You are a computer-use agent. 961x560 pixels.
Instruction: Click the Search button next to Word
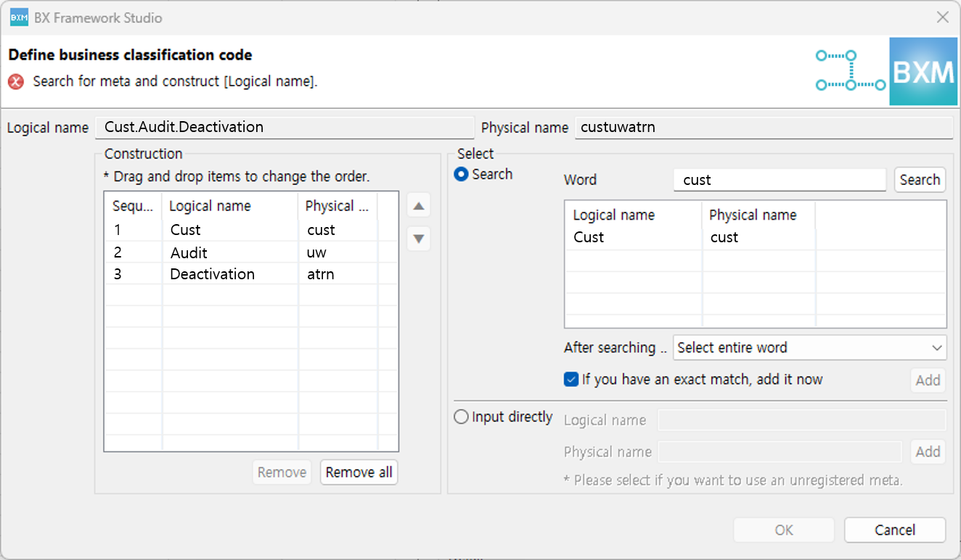point(919,180)
